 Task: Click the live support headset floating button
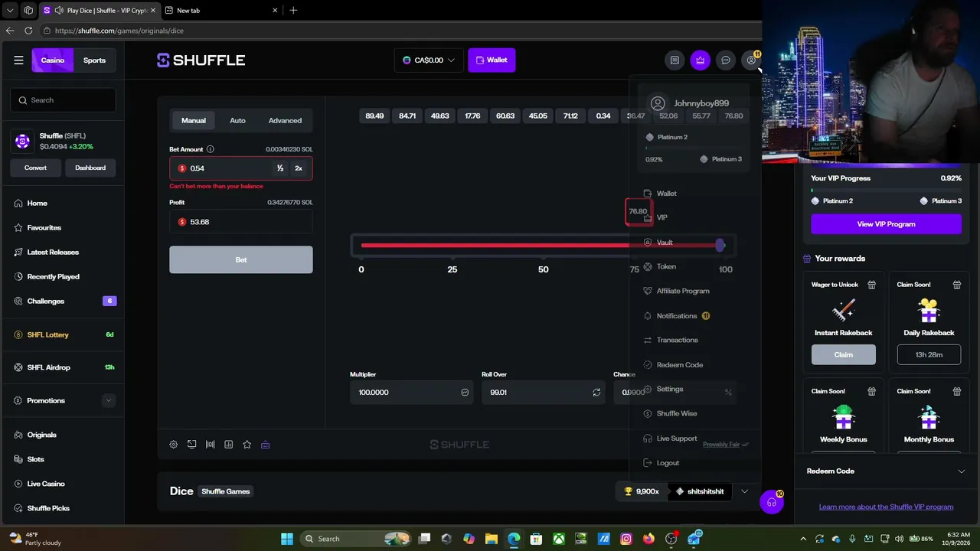point(771,503)
